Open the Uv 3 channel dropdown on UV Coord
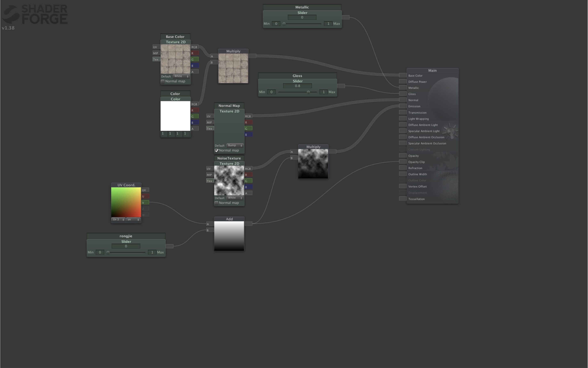588x368 pixels. click(x=118, y=219)
